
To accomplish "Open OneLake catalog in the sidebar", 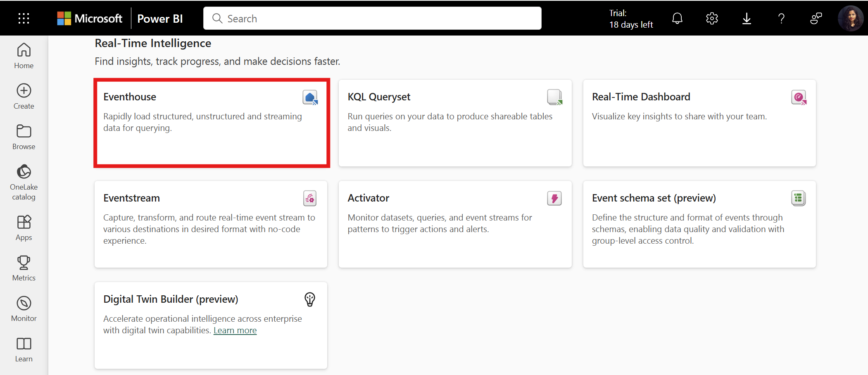I will (24, 182).
